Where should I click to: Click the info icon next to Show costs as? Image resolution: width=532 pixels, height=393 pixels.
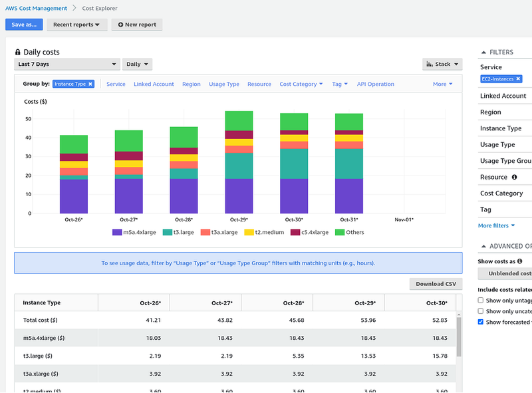519,261
